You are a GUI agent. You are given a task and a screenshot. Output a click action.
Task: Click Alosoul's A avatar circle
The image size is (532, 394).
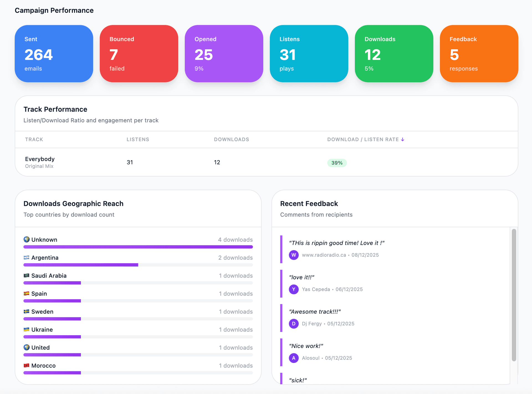coord(294,358)
